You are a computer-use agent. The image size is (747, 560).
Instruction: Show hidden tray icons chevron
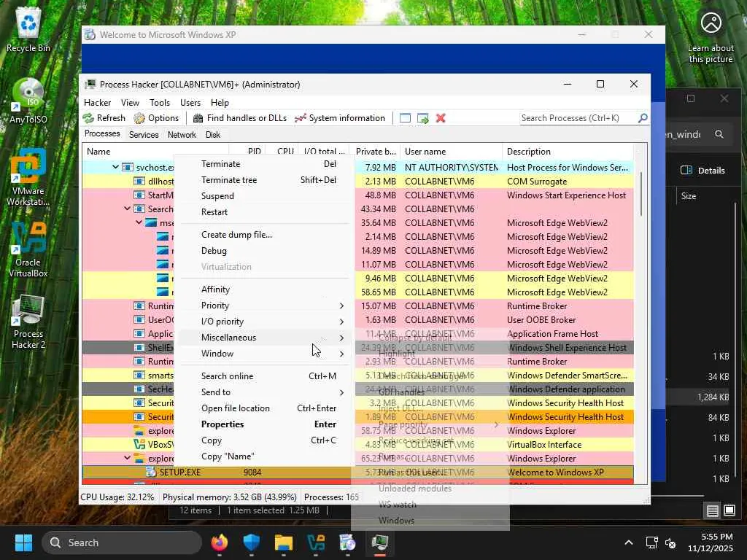(x=629, y=542)
